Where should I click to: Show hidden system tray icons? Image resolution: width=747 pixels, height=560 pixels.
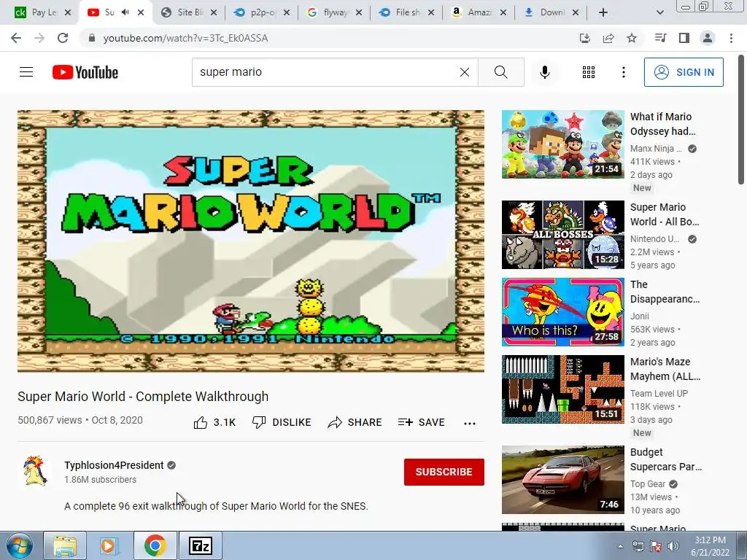pyautogui.click(x=620, y=546)
